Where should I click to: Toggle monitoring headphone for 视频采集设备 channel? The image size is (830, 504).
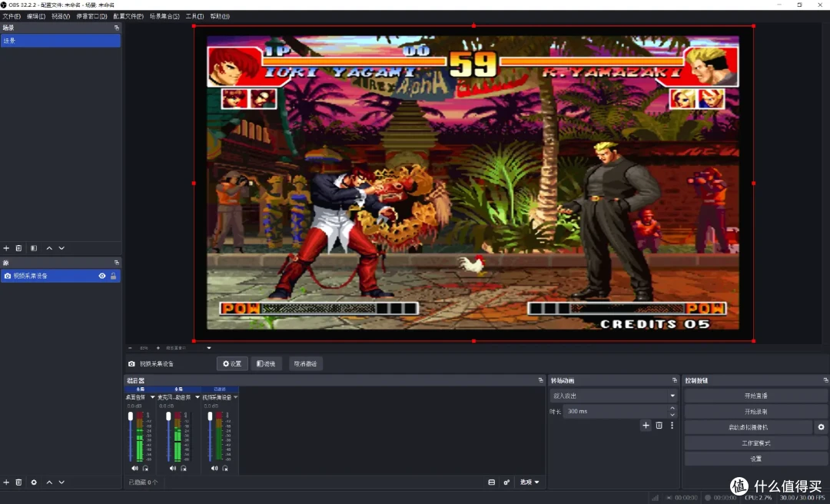click(x=225, y=468)
